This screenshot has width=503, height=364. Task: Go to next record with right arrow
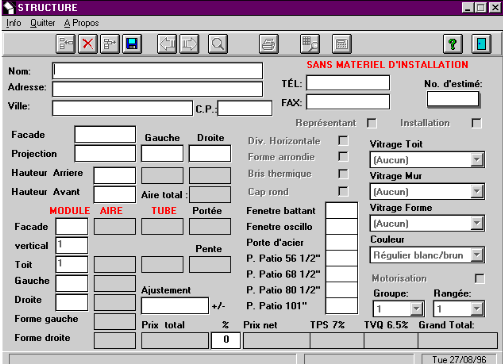click(189, 44)
